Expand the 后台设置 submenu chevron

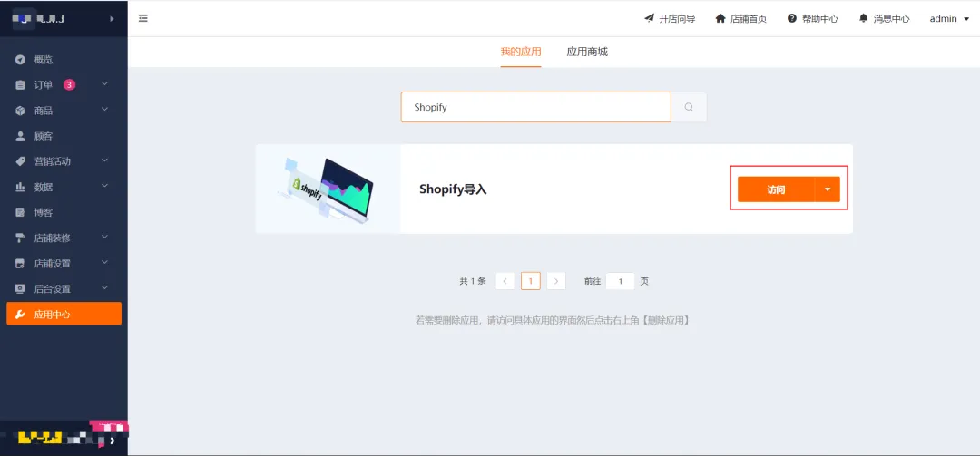point(104,287)
